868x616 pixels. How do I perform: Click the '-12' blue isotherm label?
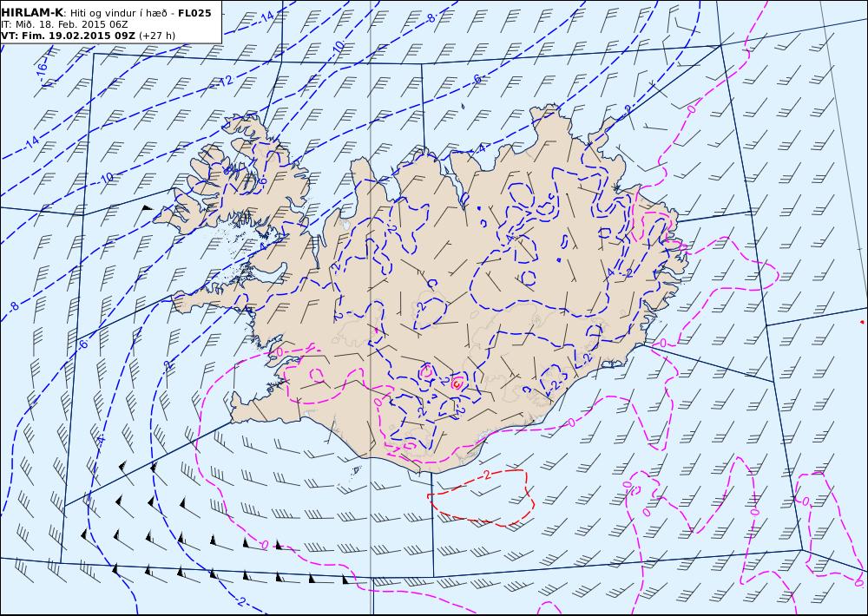225,81
